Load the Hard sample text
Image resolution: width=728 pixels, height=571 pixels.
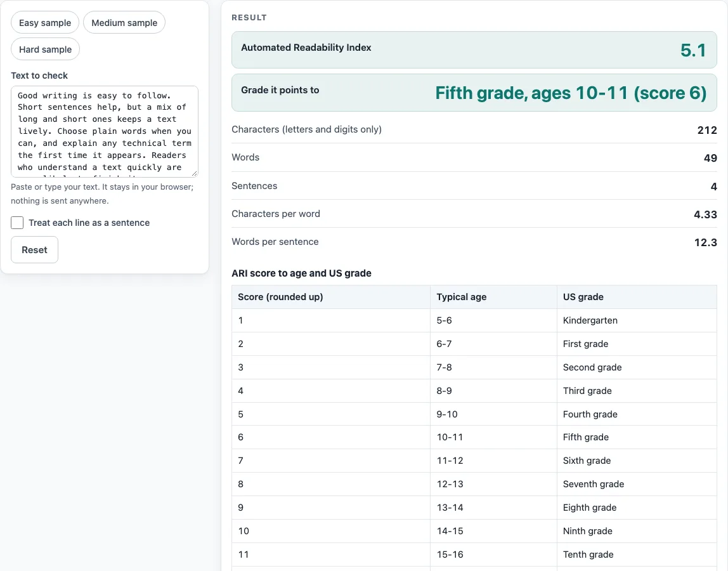click(x=46, y=49)
